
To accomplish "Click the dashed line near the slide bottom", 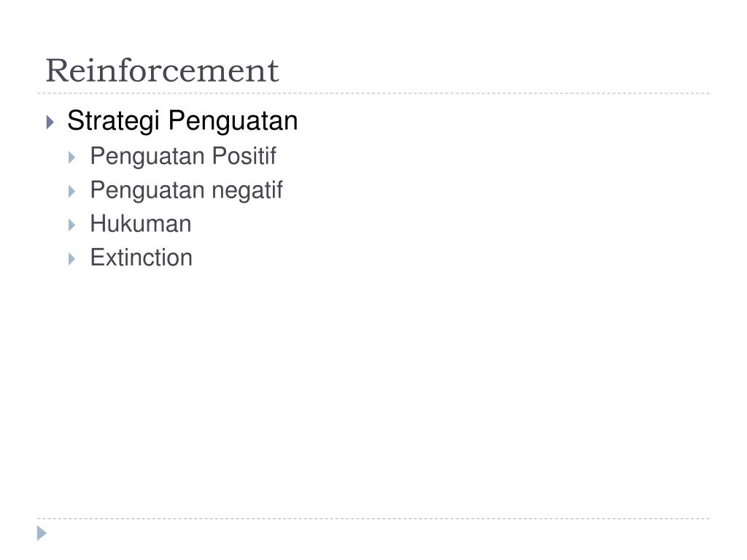I will point(373,518).
